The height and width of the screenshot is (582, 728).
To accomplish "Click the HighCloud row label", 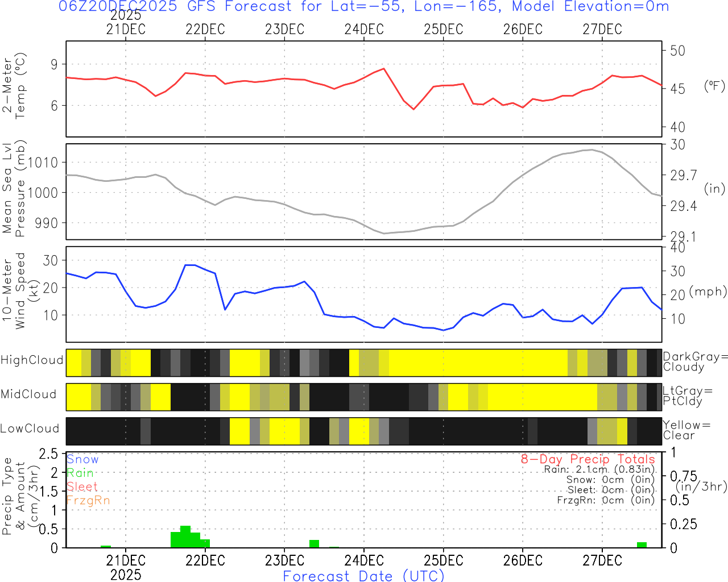I will [32, 360].
